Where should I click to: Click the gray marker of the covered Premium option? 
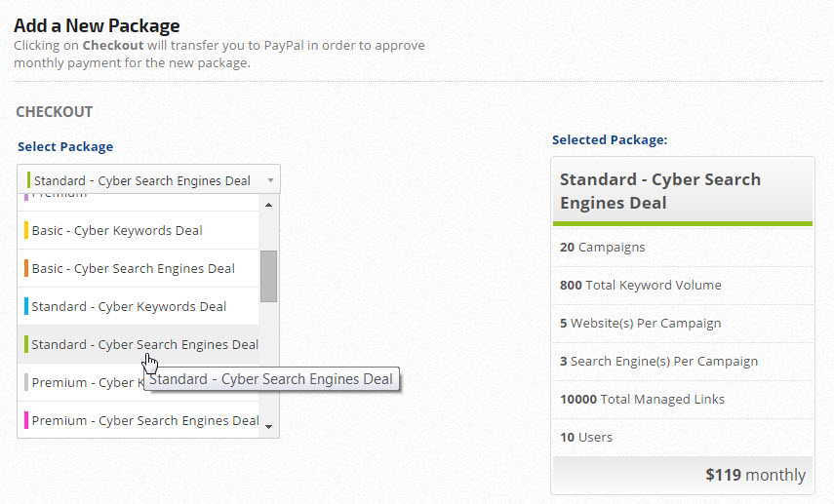click(26, 383)
